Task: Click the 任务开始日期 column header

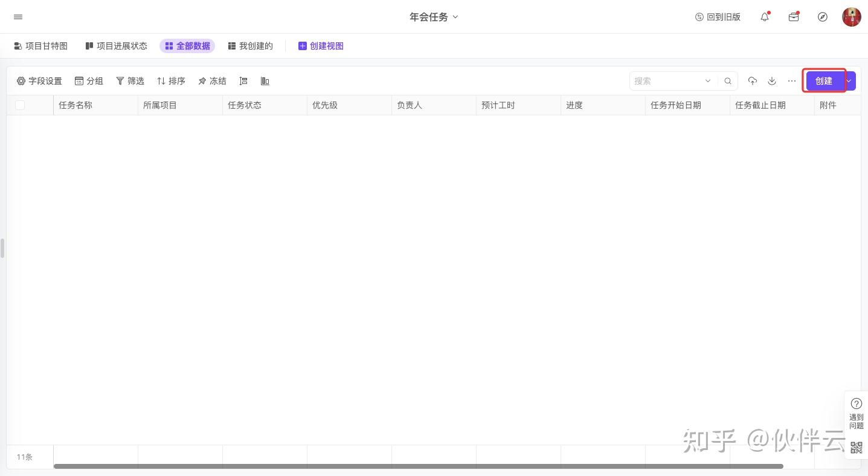Action: [x=687, y=105]
